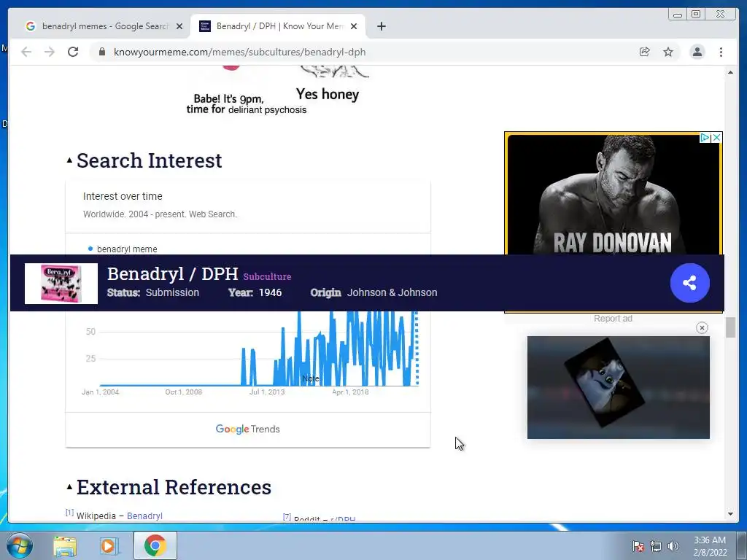Viewport: 747px width, 560px height.
Task: Click the Chrome taskbar icon
Action: coord(155,545)
